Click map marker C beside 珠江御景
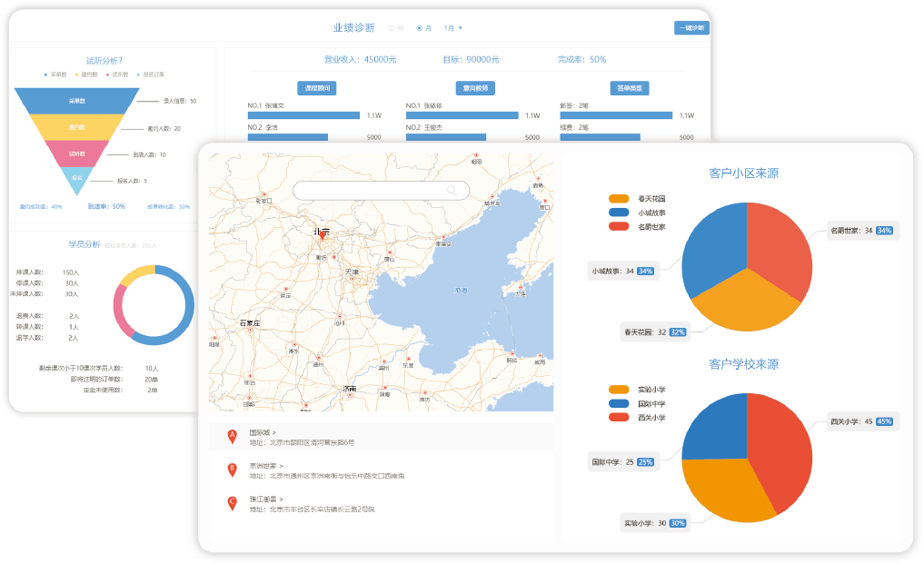This screenshot has height=564, width=924. click(x=232, y=502)
